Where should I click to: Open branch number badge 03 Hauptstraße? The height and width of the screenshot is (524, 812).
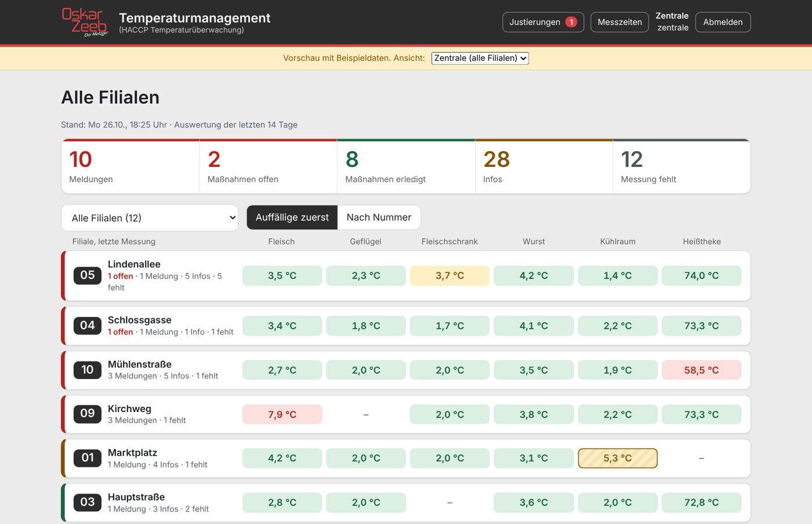pyautogui.click(x=88, y=502)
